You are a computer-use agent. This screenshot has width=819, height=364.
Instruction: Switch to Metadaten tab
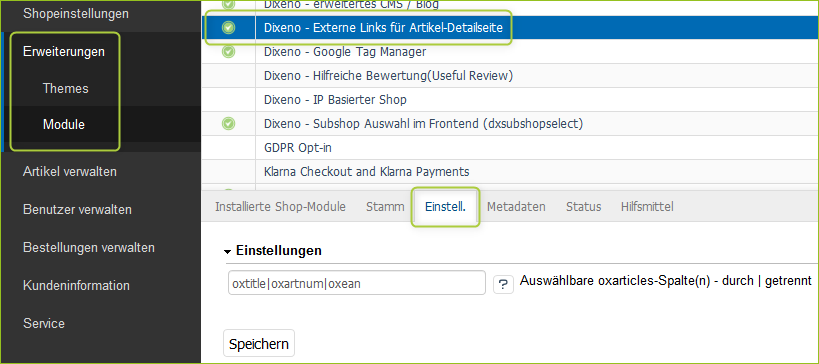(516, 207)
